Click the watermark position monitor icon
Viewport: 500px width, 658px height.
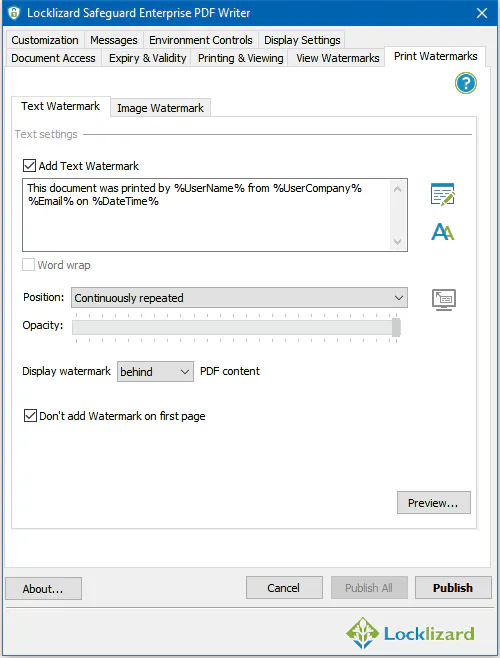click(444, 300)
